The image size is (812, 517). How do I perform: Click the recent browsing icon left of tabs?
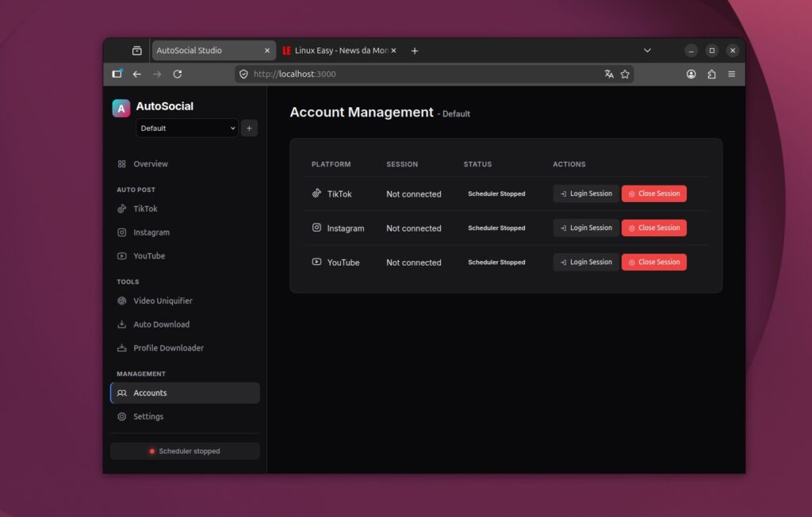(x=136, y=50)
